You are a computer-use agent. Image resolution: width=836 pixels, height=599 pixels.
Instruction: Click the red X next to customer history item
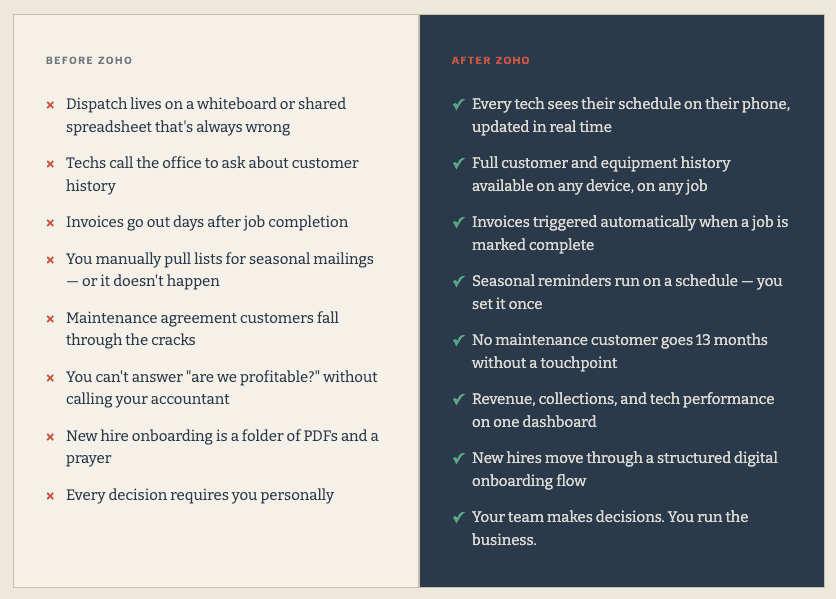[x=50, y=164]
